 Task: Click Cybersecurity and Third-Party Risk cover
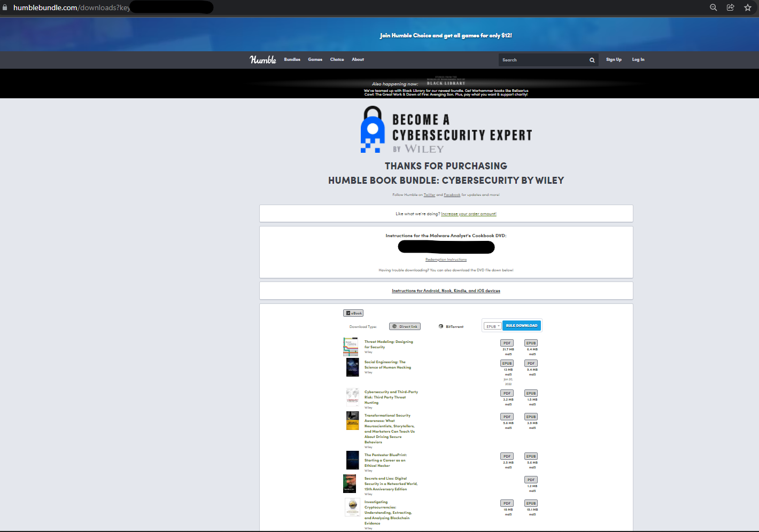click(352, 397)
